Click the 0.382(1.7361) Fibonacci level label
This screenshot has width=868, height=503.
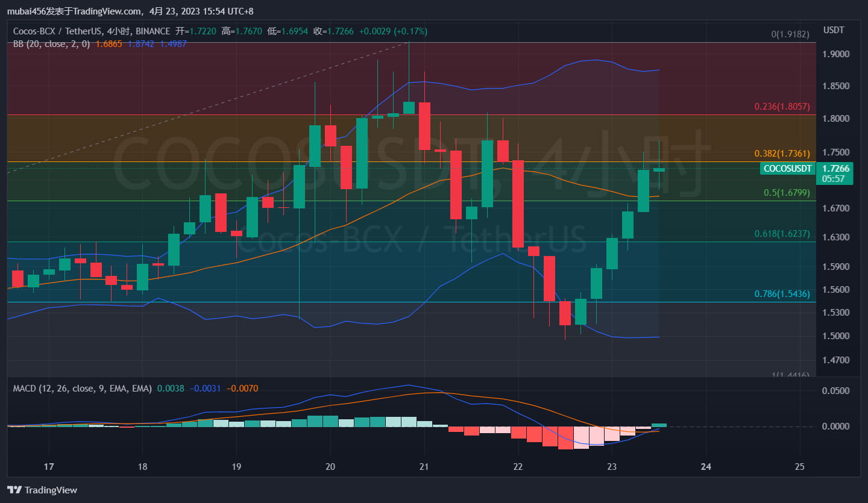(782, 154)
